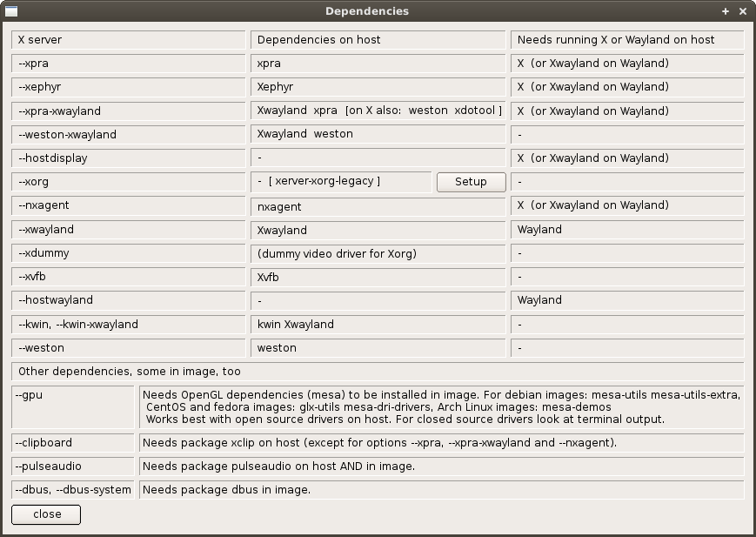Viewport: 756px width, 537px height.
Task: Select the --xpra option cell
Action: [x=128, y=64]
